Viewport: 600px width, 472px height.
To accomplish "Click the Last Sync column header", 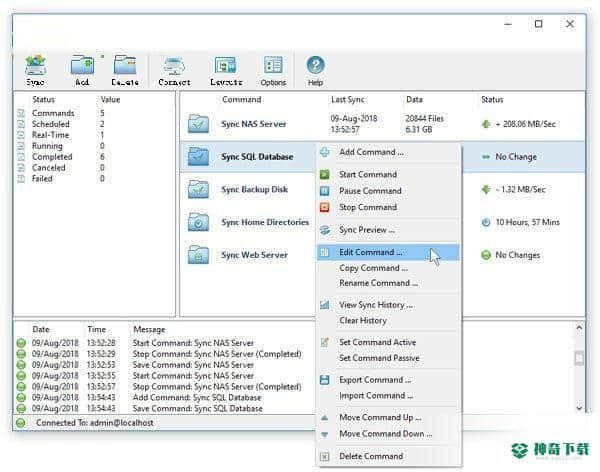I will pos(347,100).
